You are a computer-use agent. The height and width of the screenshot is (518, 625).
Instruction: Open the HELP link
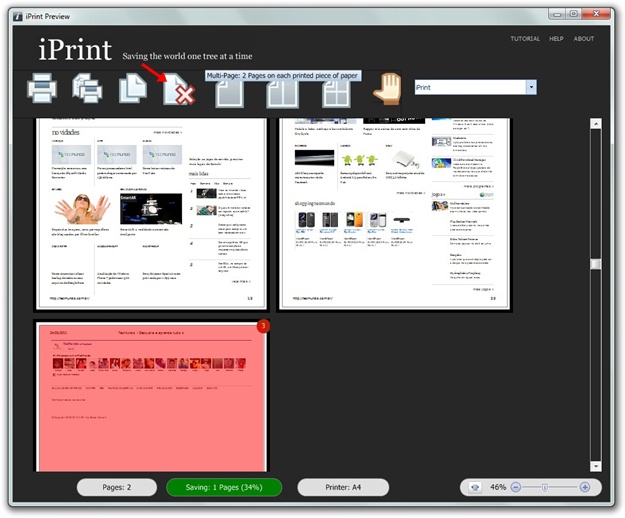point(556,39)
